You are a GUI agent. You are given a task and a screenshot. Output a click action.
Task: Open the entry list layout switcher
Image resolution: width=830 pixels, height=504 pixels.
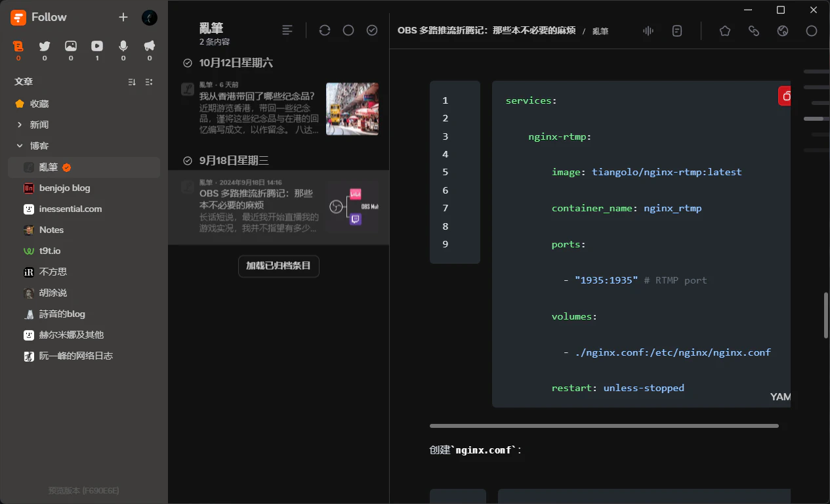(x=287, y=30)
